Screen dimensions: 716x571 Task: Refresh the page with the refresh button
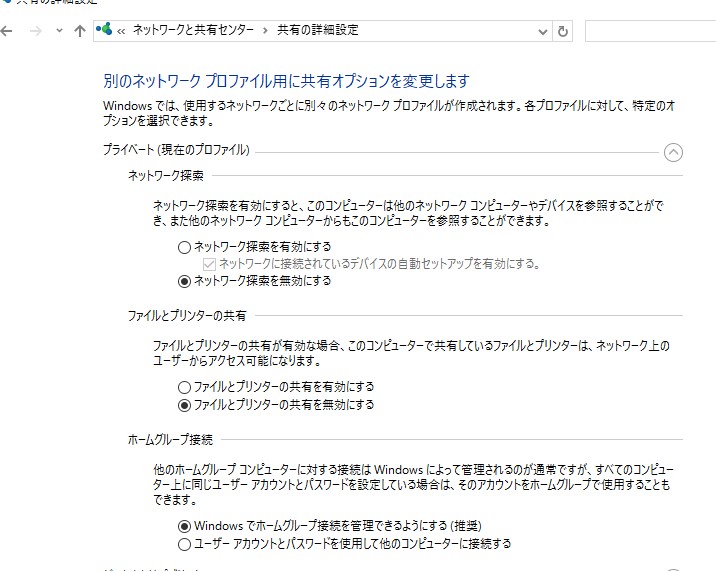(563, 32)
